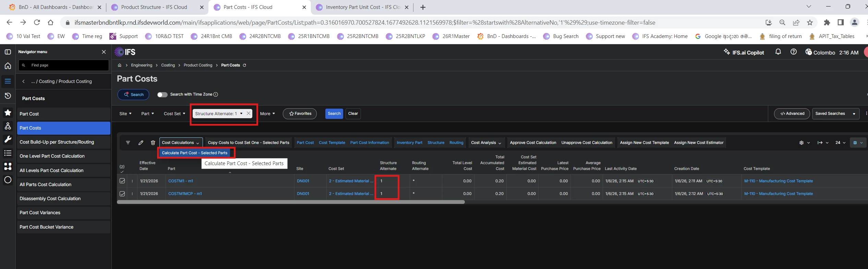
Task: Open Disassembly Cost Calculation page
Action: (x=64, y=198)
